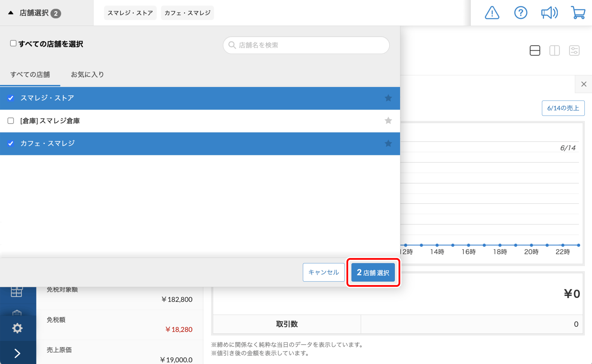Open the shopping cart icon
The image size is (592, 364).
click(578, 13)
